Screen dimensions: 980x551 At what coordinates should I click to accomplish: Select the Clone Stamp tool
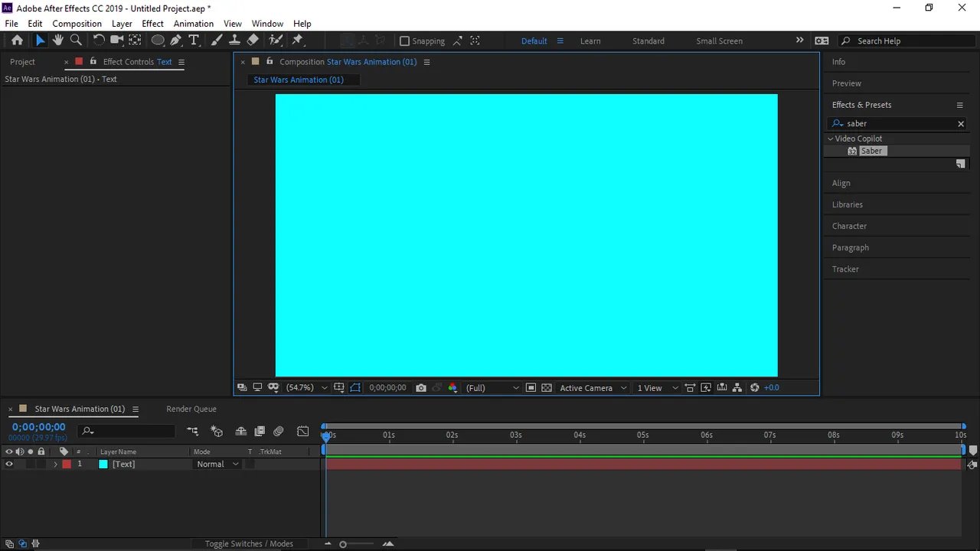[234, 41]
